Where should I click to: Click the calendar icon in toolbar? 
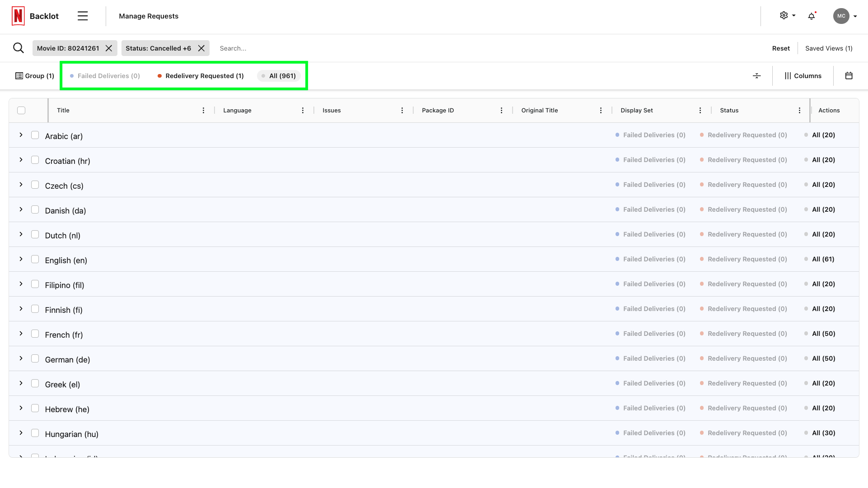click(x=849, y=76)
